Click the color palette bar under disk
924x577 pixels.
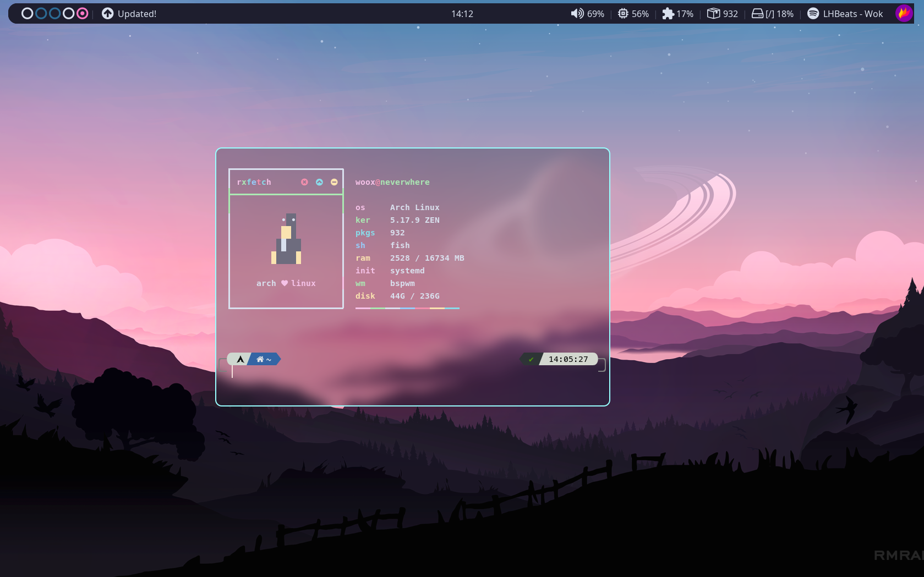coord(407,308)
